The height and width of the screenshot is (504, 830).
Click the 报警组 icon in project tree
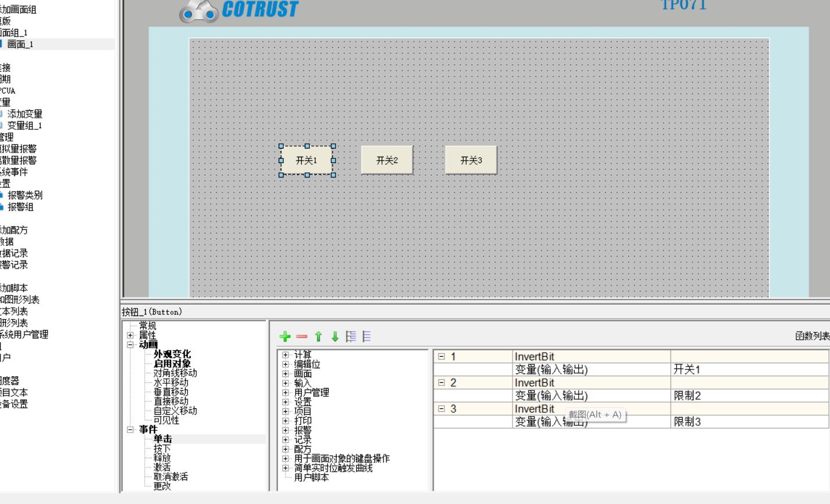pyautogui.click(x=1, y=206)
